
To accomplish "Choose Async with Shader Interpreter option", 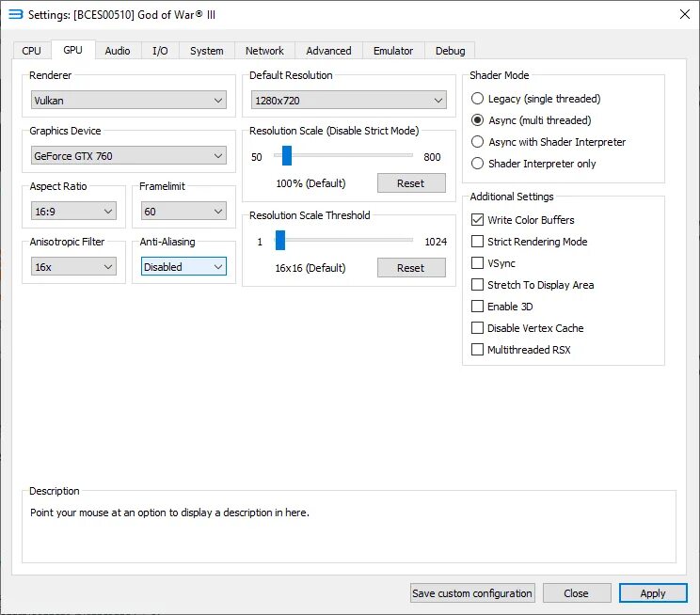I will pyautogui.click(x=549, y=142).
